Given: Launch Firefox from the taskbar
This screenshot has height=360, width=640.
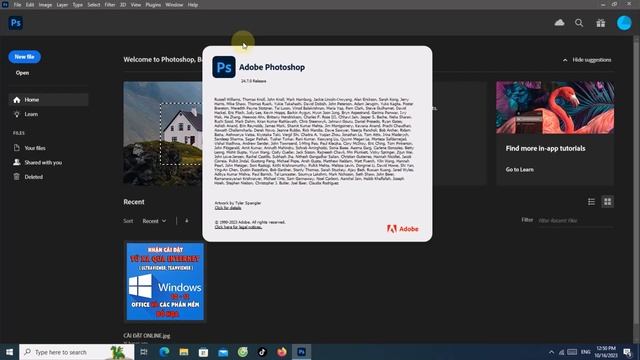Looking at the screenshot, I should 282,352.
